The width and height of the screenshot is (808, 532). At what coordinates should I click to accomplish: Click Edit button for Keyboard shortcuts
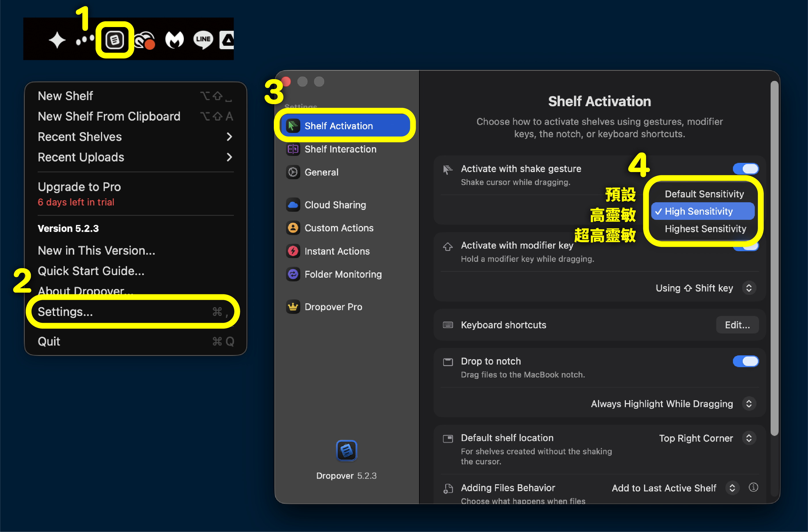tap(738, 325)
